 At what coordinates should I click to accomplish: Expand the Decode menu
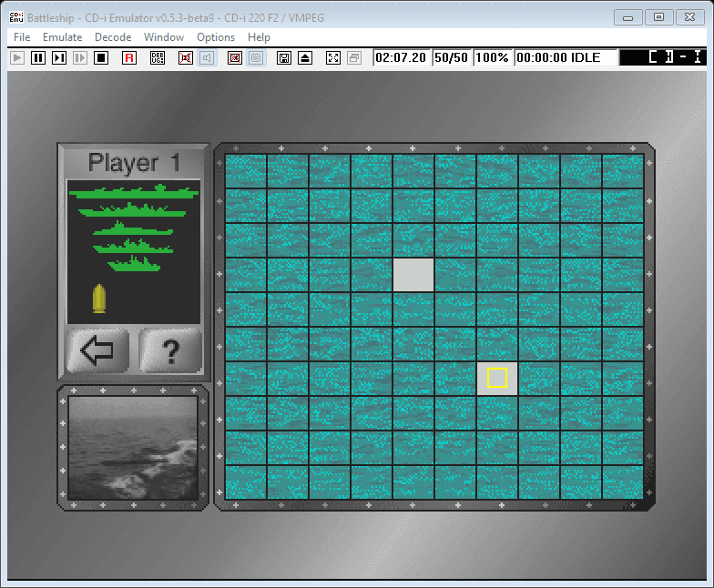pyautogui.click(x=113, y=37)
